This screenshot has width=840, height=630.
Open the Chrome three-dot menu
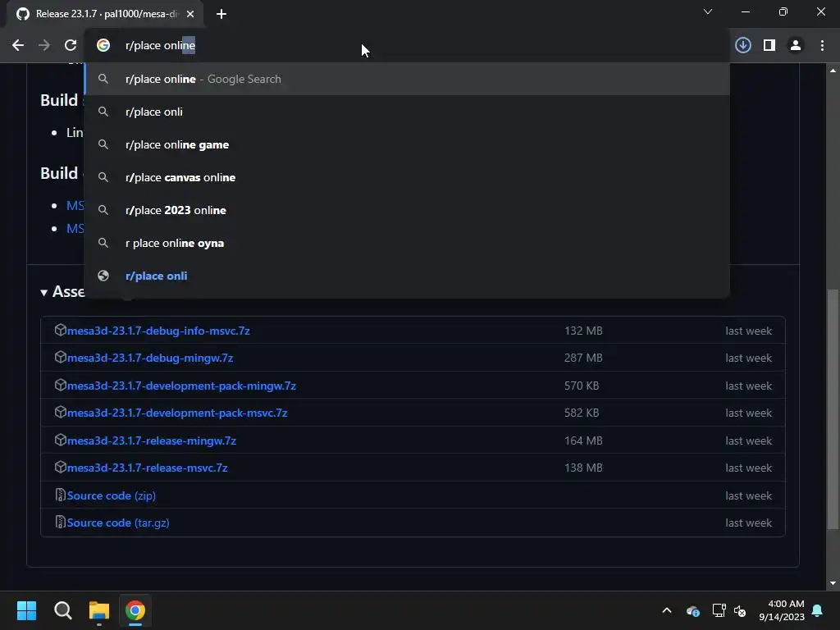[x=822, y=46]
